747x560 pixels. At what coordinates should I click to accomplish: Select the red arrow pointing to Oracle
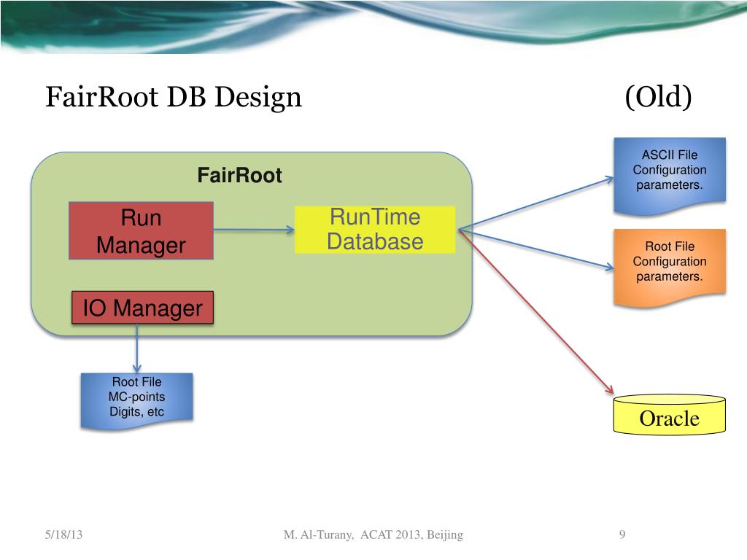tap(536, 312)
